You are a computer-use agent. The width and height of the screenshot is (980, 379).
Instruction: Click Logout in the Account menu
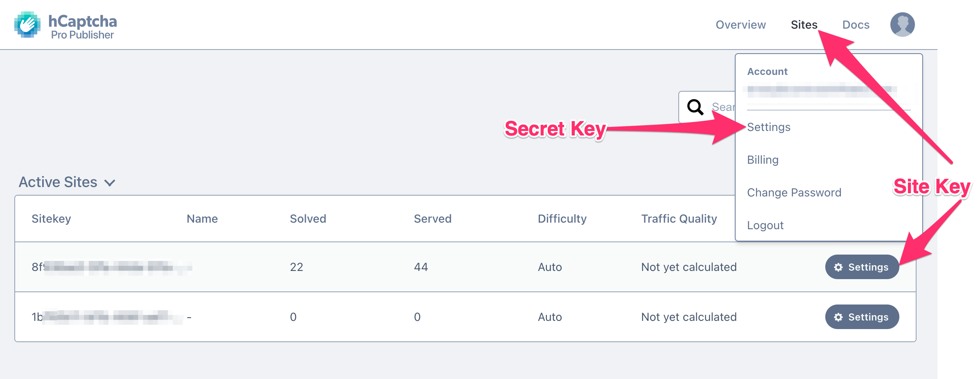765,226
